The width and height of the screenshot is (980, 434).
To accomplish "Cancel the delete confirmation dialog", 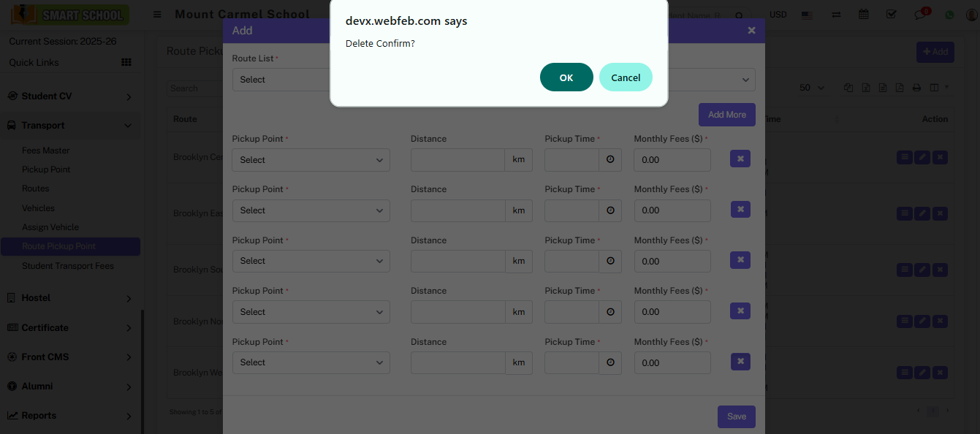I will pos(626,77).
